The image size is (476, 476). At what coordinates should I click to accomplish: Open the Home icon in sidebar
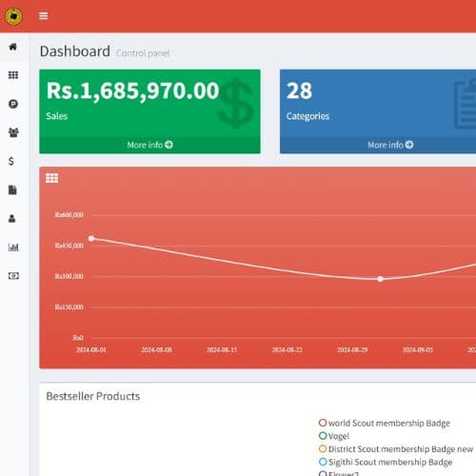click(x=13, y=47)
